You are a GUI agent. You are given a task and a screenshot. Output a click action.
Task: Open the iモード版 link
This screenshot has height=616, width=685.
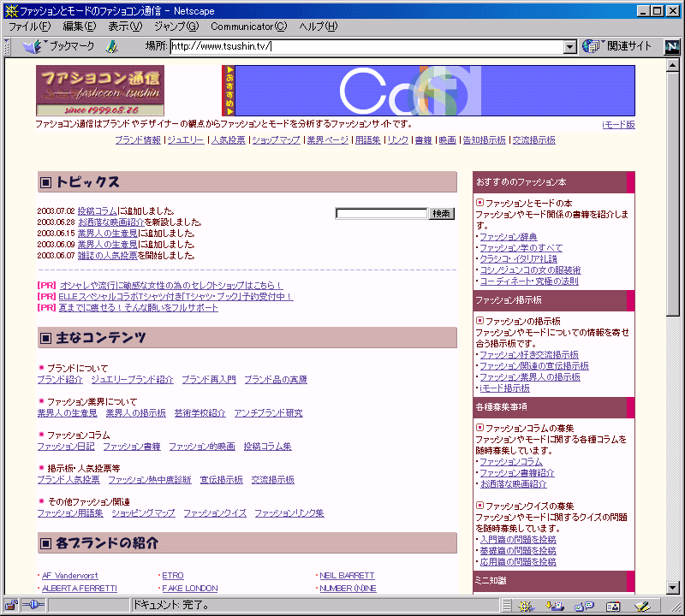(618, 125)
